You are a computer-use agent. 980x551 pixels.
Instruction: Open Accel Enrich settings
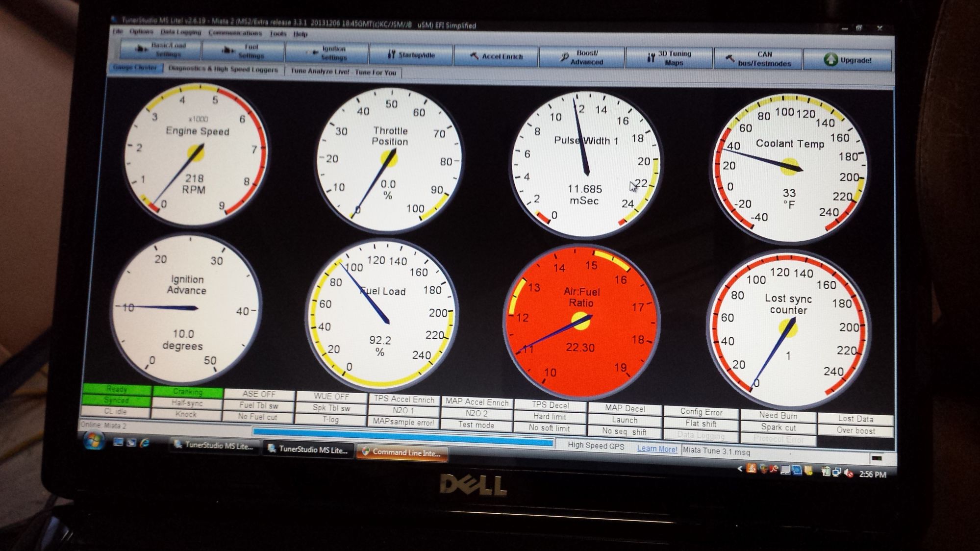(496, 56)
